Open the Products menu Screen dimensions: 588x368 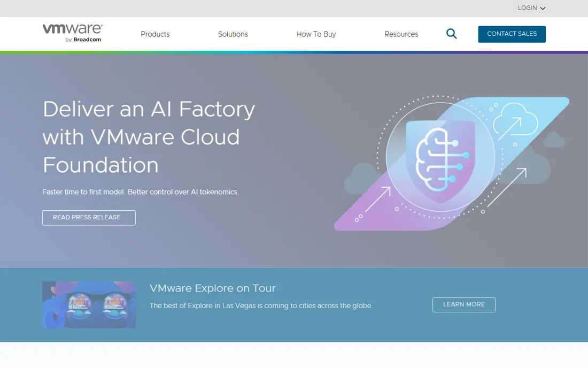tap(155, 34)
